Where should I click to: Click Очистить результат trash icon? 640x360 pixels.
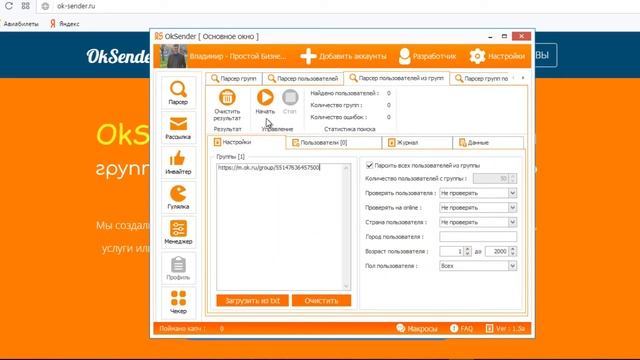tap(227, 105)
